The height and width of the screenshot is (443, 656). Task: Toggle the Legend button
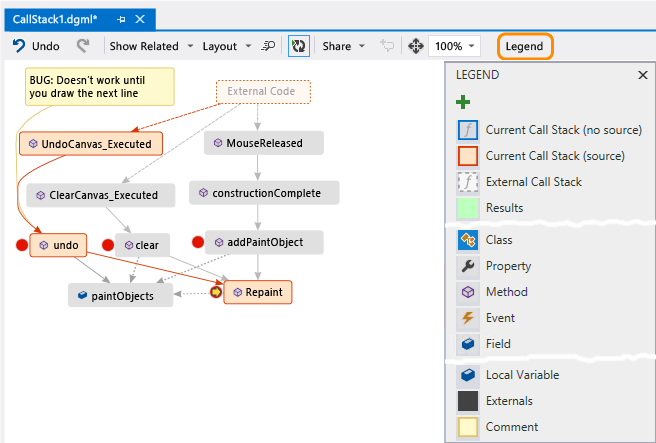click(x=525, y=46)
